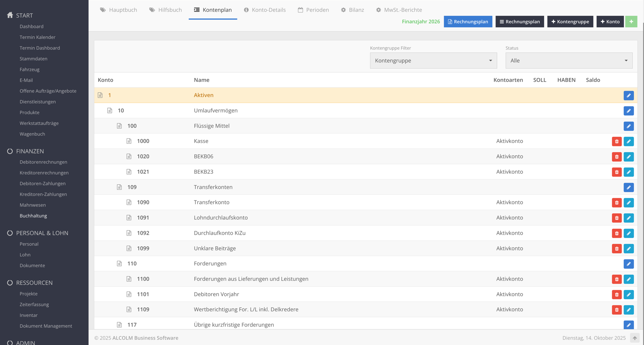This screenshot has height=345, width=644.
Task: Edit the Forderungen group 110
Action: click(628, 264)
